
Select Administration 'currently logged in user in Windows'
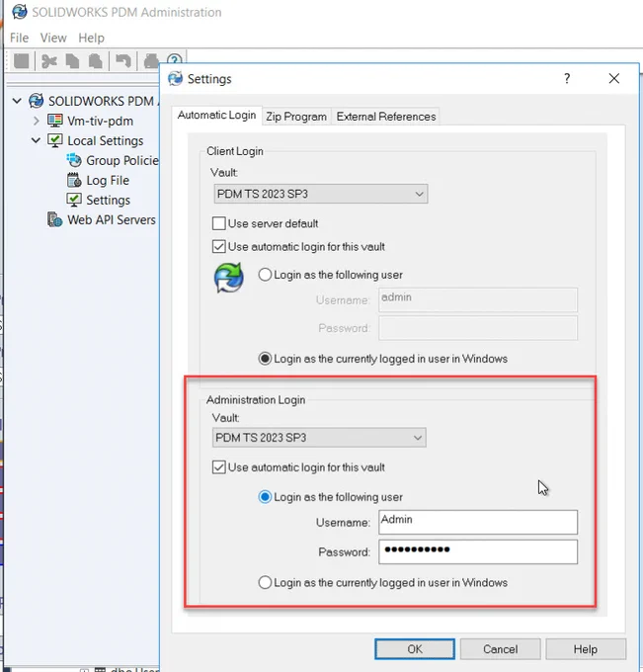pos(265,582)
